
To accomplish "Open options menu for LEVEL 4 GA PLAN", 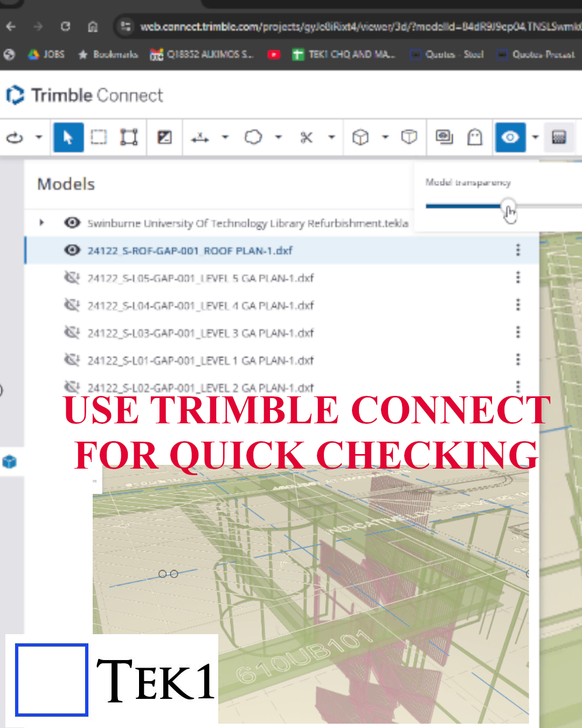I will 518,305.
